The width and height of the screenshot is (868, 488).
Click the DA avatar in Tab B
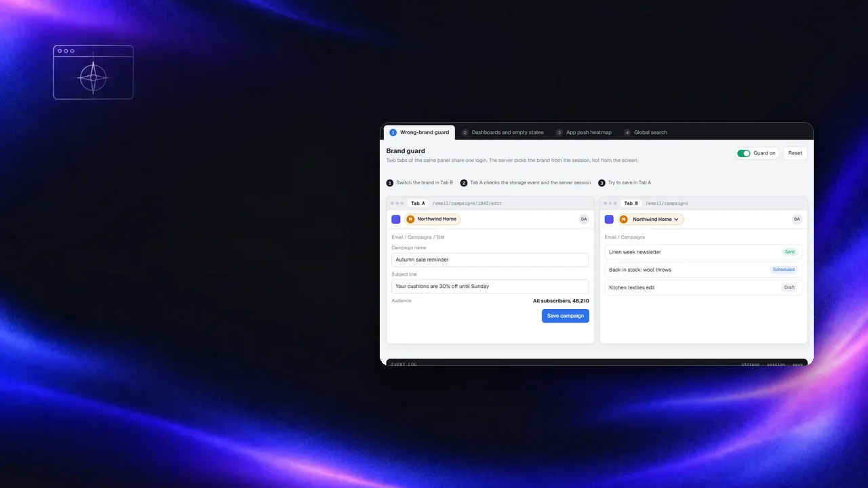pos(797,219)
